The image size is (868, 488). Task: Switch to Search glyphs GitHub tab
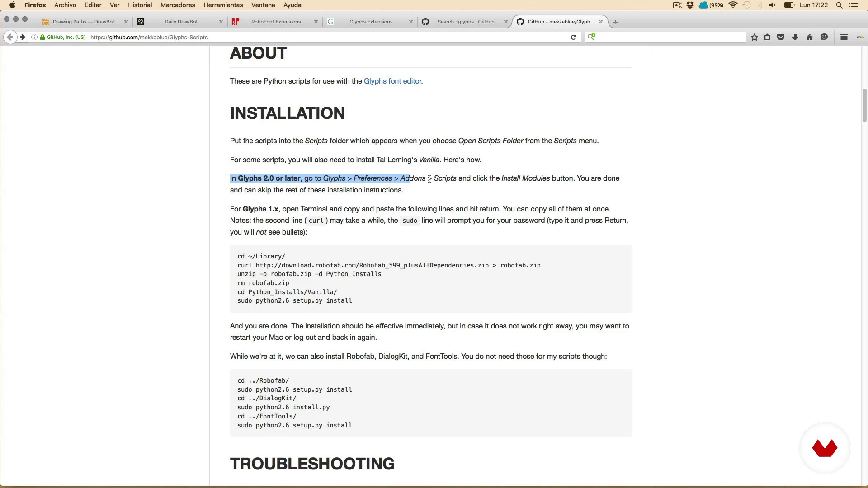[x=466, y=22]
